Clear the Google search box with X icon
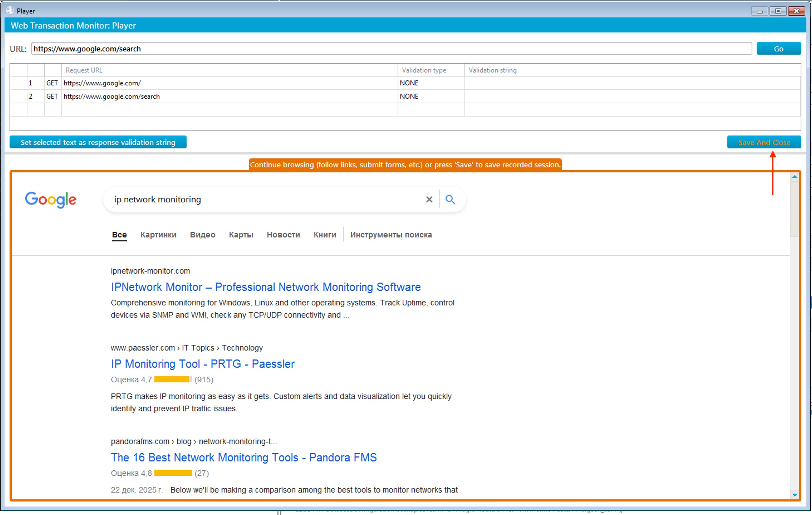The width and height of the screenshot is (812, 515). click(429, 200)
